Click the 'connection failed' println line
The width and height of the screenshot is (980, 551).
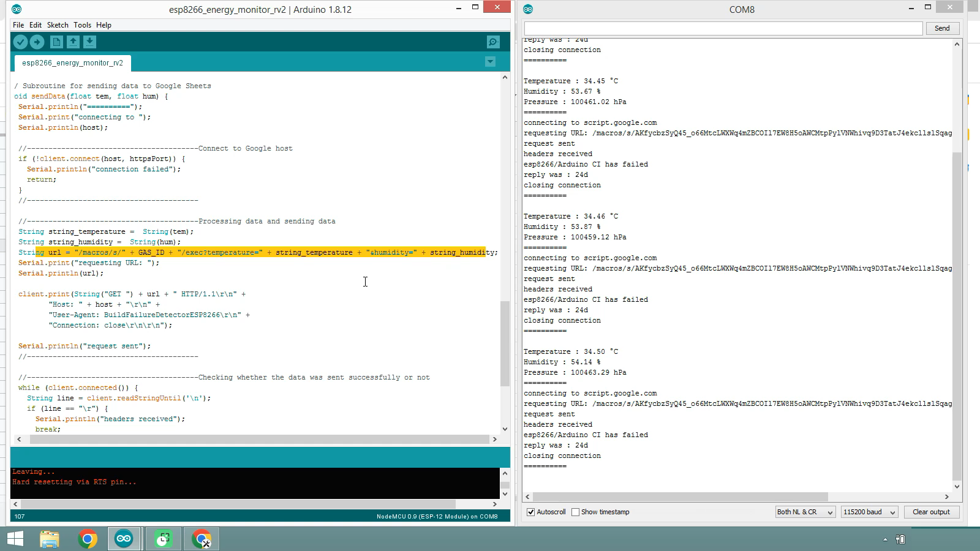pyautogui.click(x=104, y=169)
